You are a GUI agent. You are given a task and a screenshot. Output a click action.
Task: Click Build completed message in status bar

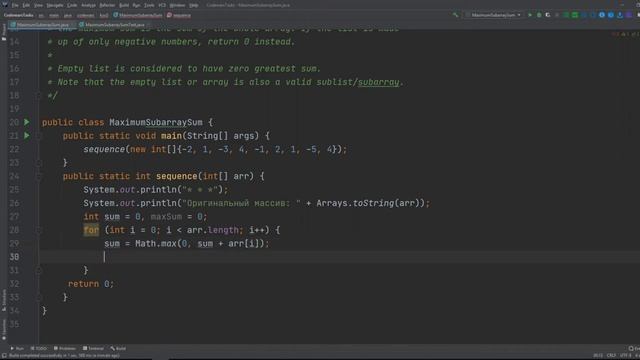pyautogui.click(x=64, y=356)
